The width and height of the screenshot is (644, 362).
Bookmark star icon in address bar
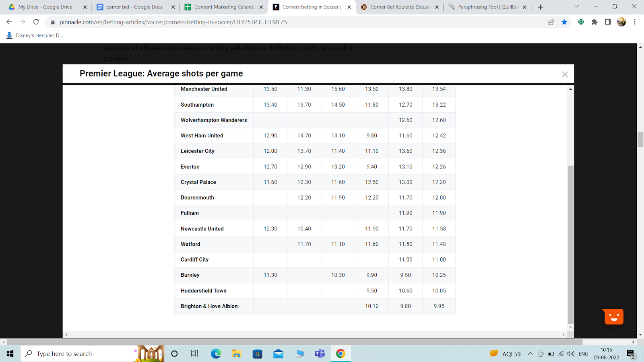tap(564, 22)
